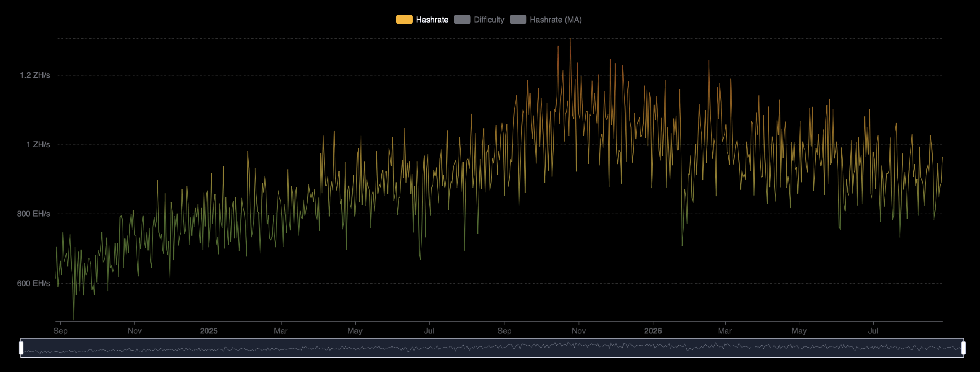Click the mini overview chart in the range selector
This screenshot has height=372, width=980.
pyautogui.click(x=492, y=348)
